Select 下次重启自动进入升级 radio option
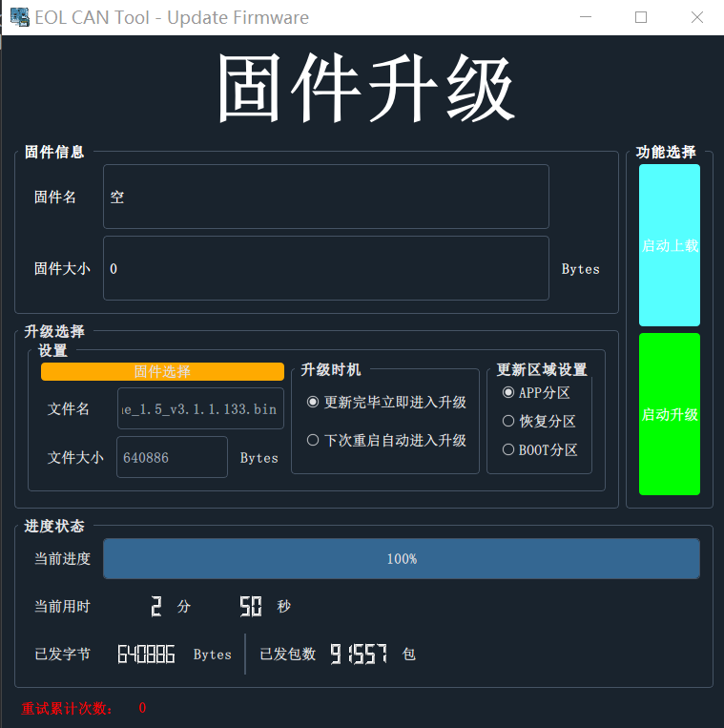Viewport: 724px width, 728px height. (386, 440)
